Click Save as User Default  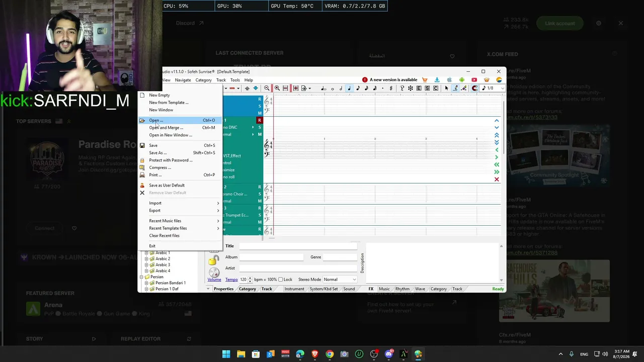[x=180, y=185]
